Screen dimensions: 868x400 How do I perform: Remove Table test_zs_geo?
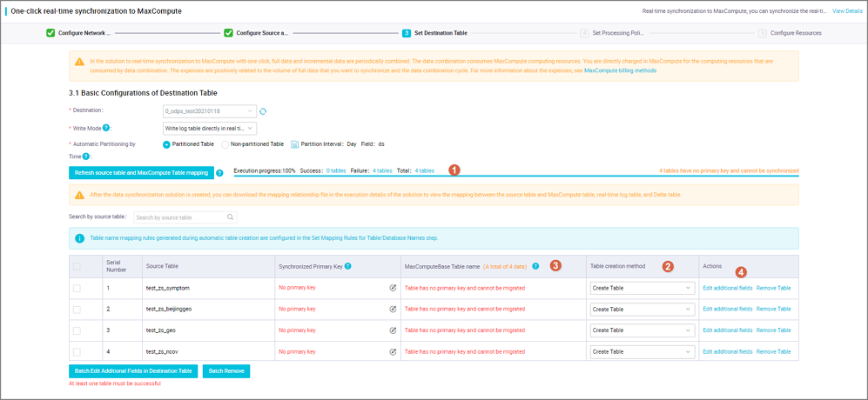[x=773, y=330]
